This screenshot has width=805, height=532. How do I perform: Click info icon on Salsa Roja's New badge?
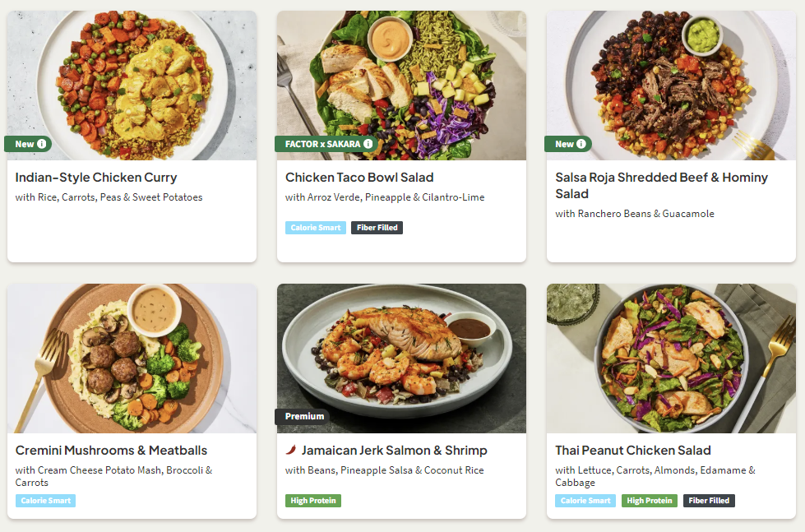pos(581,144)
